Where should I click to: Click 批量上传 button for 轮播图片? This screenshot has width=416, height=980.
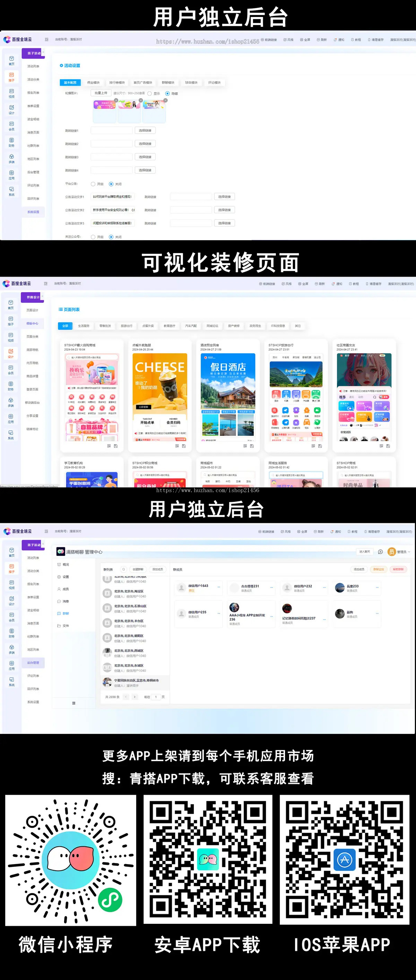click(x=101, y=93)
